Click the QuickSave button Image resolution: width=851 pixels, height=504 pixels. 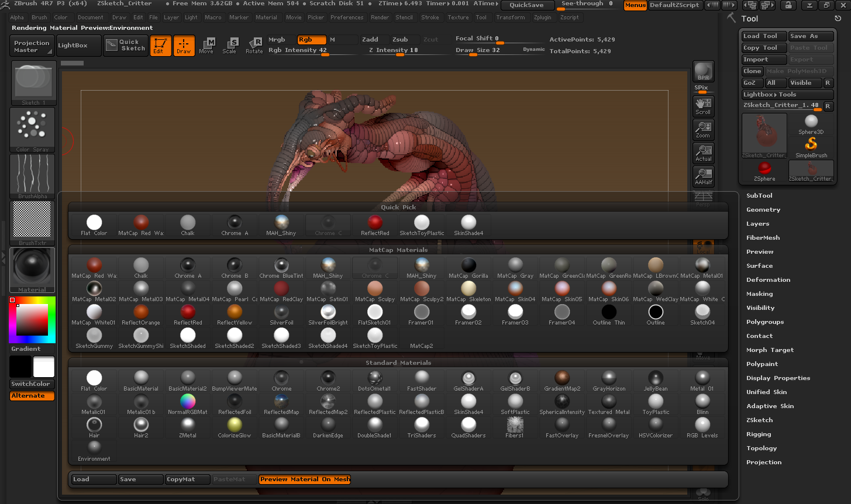(526, 5)
